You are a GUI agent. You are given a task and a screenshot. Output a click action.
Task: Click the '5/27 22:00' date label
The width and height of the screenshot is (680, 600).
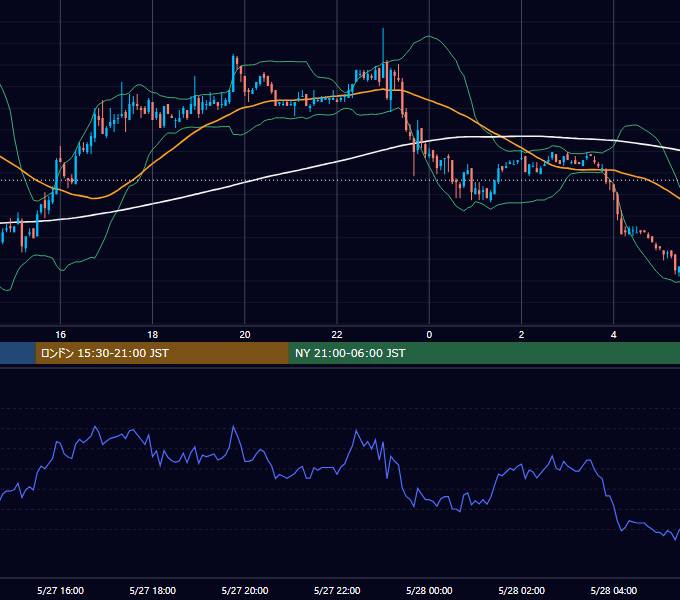(337, 590)
